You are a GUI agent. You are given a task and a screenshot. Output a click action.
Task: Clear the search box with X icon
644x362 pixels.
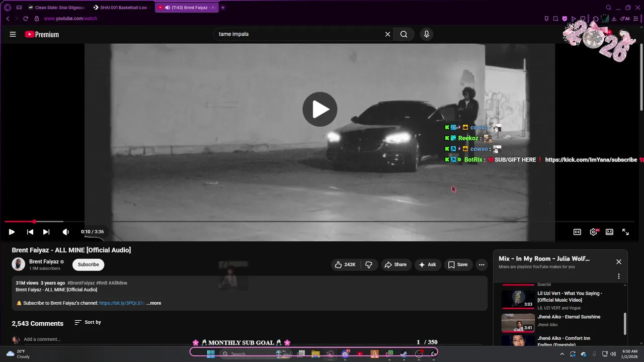click(x=387, y=34)
